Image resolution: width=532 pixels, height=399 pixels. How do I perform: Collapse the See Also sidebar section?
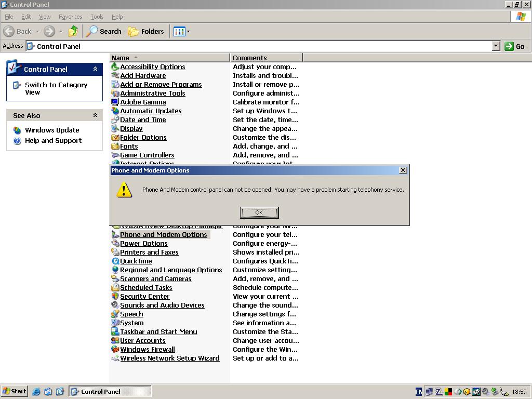[x=96, y=115]
